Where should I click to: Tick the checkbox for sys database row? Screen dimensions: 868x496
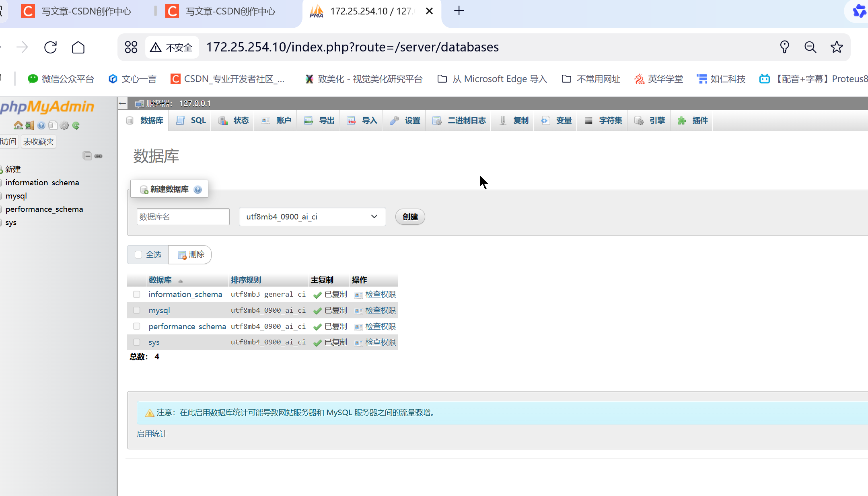click(x=137, y=342)
